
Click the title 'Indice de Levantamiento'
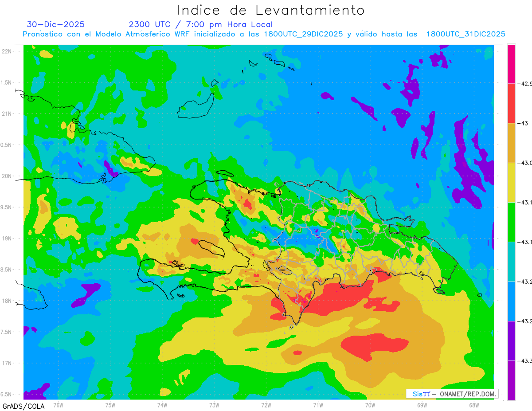270,10
